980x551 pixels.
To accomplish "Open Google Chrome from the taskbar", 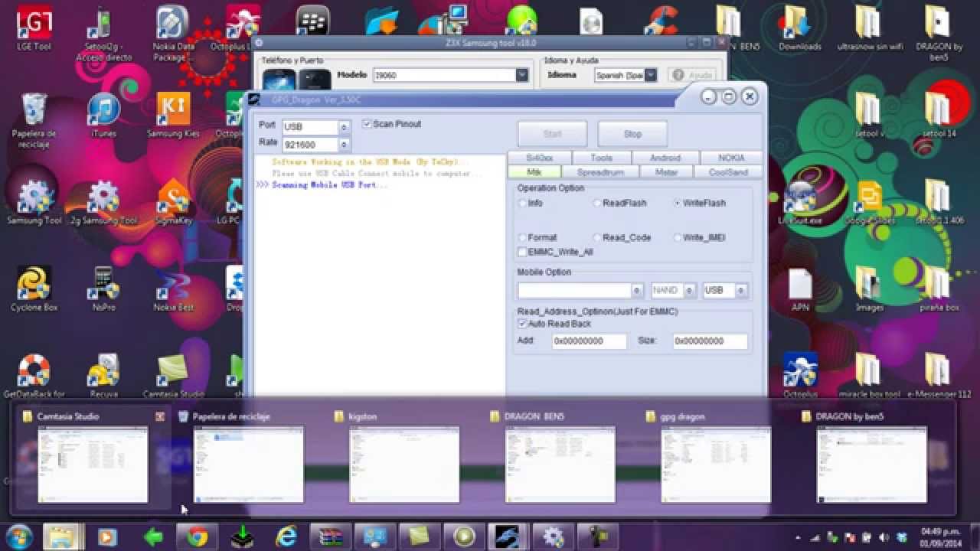I will click(198, 536).
